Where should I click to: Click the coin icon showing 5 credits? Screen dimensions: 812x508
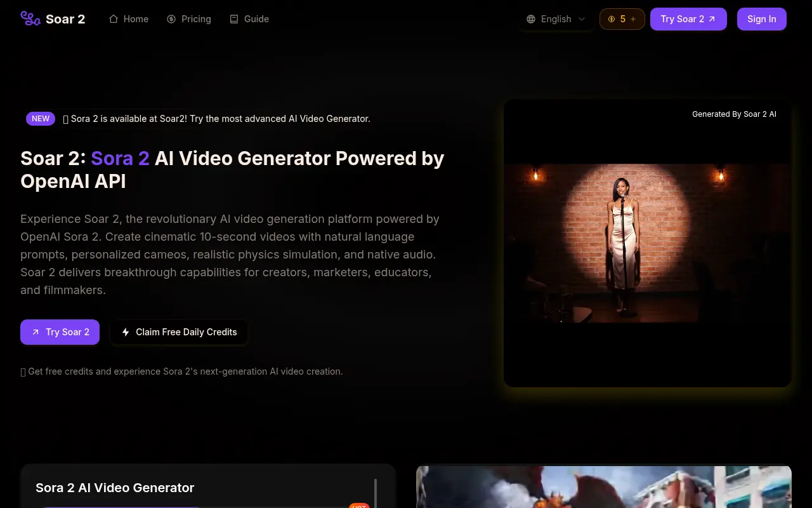[611, 19]
